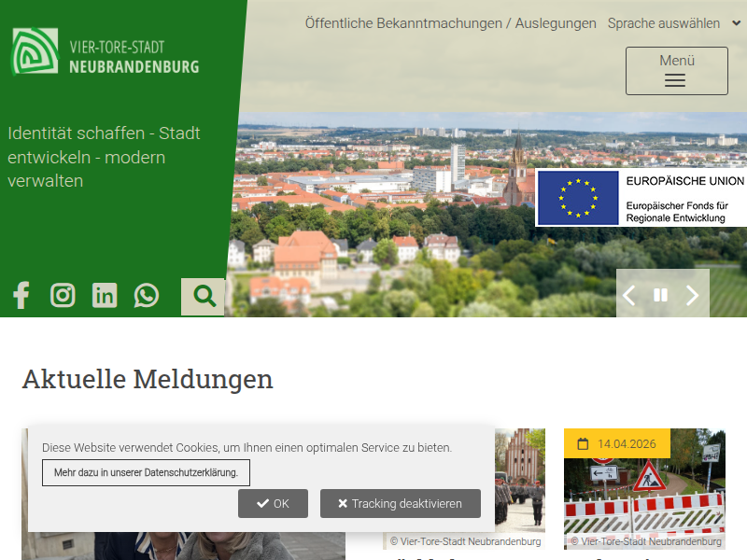Accept cookies with the OK button
This screenshot has width=747, height=560.
coord(273,503)
